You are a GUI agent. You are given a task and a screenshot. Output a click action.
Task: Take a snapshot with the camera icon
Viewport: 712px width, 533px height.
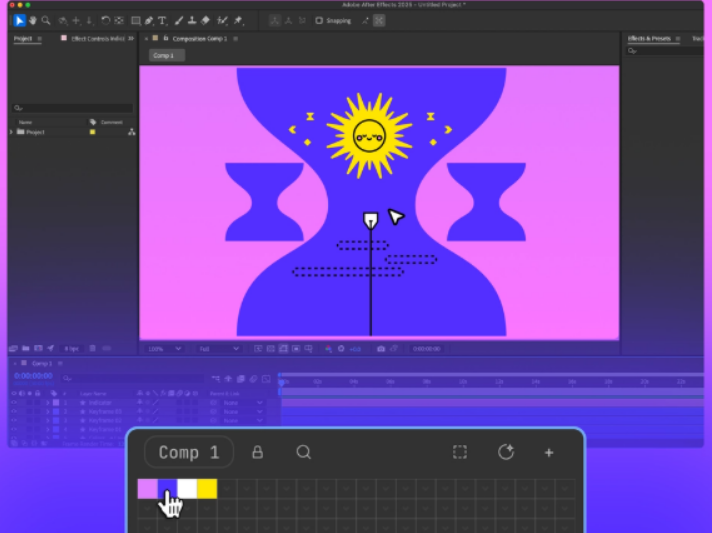coord(381,349)
